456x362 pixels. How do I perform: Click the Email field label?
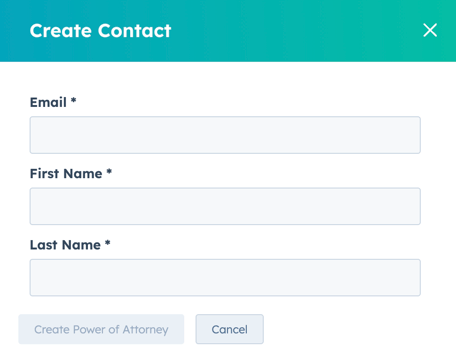click(48, 102)
